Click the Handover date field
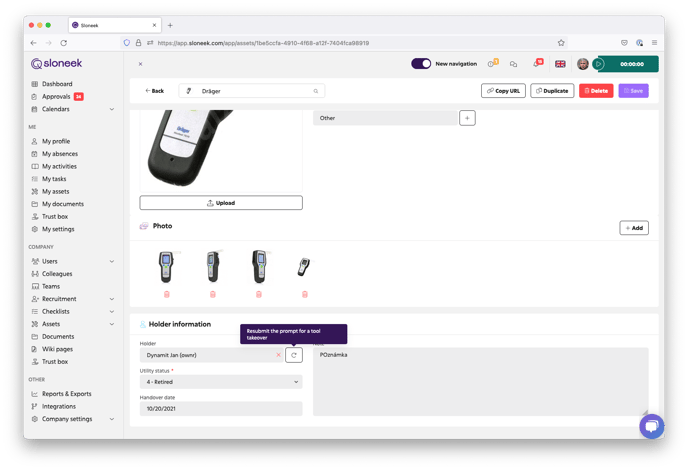Image resolution: width=688 pixels, height=470 pixels. click(x=221, y=409)
